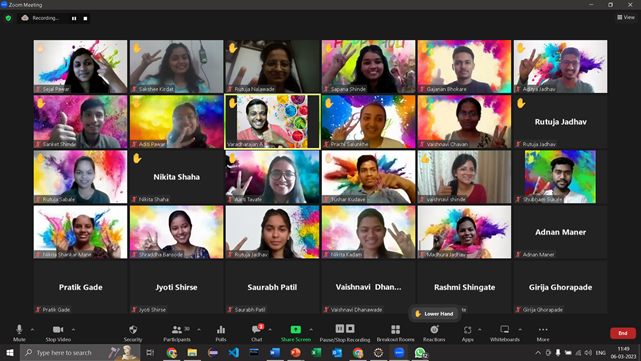Open the Participants panel
The height and width of the screenshot is (361, 641).
[x=177, y=333]
